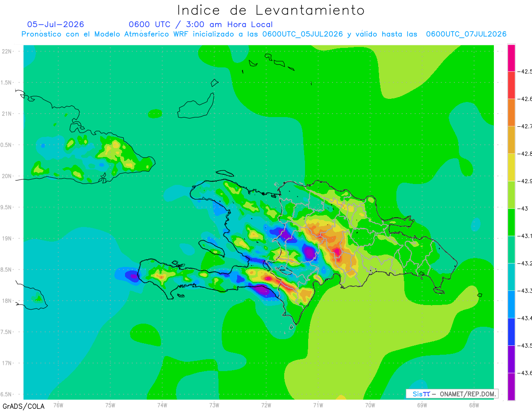Click the "76W" longitude label
The width and height of the screenshot is (532, 411).
click(x=58, y=405)
